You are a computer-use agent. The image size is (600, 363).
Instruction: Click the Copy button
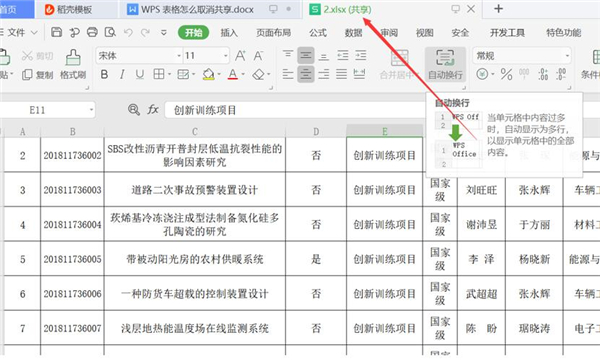tap(38, 75)
